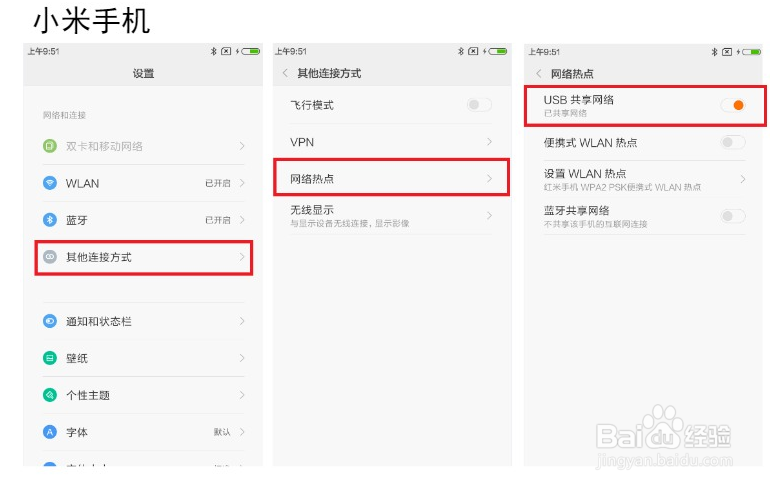Screen dimensions: 777x488
Task: Open 设置 WLAN 热点 entry
Action: pos(645,179)
